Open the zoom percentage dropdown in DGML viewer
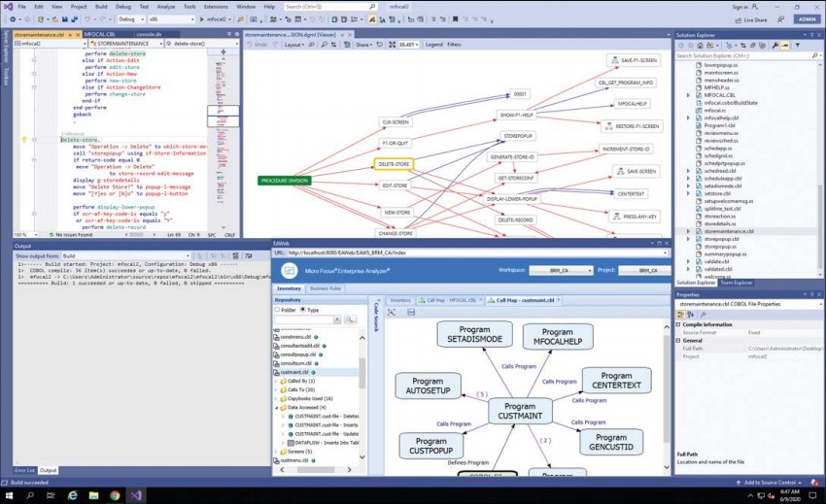The image size is (826, 504). click(409, 45)
